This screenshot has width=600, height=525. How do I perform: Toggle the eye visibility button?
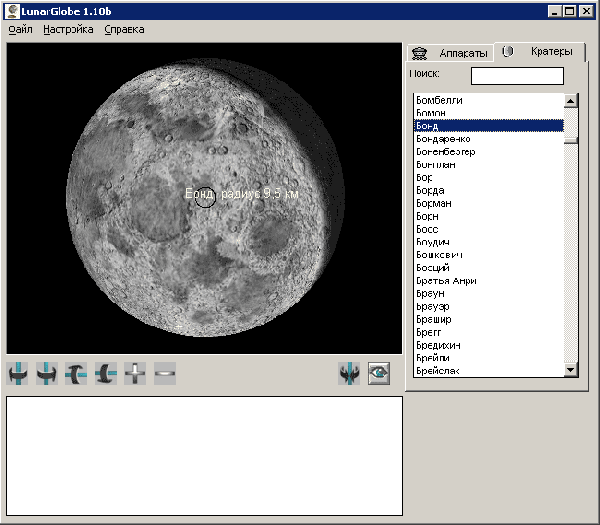click(378, 374)
